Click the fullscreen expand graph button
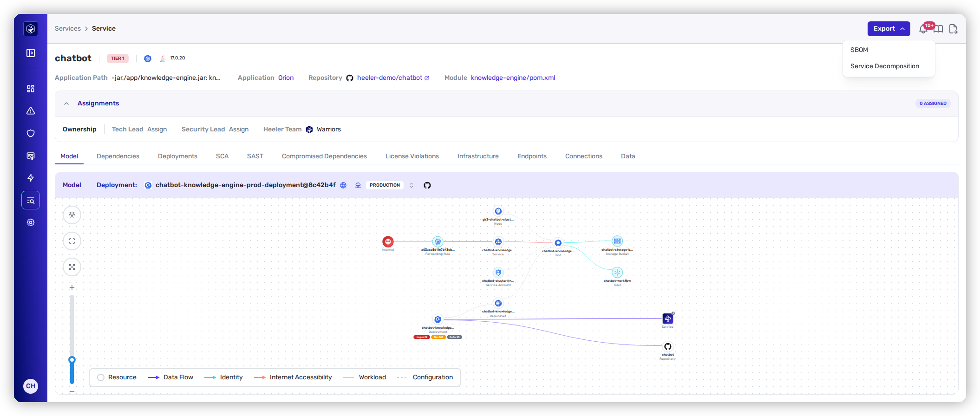This screenshot has width=980, height=416. [72, 267]
